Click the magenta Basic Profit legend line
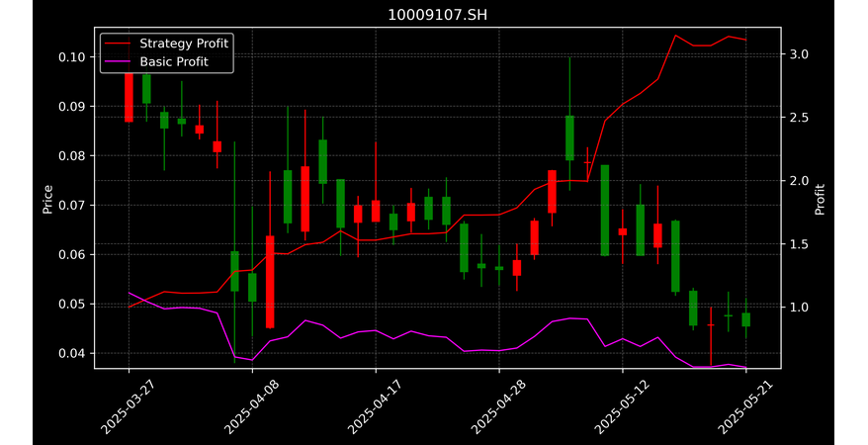The height and width of the screenshot is (445, 868). (117, 62)
